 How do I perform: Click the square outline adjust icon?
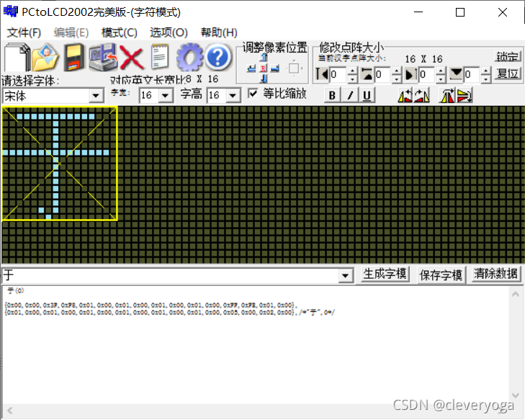pyautogui.click(x=294, y=68)
